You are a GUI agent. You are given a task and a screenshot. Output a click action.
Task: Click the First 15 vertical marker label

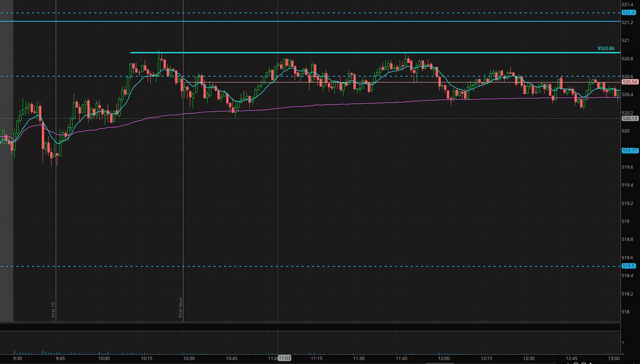click(x=53, y=310)
